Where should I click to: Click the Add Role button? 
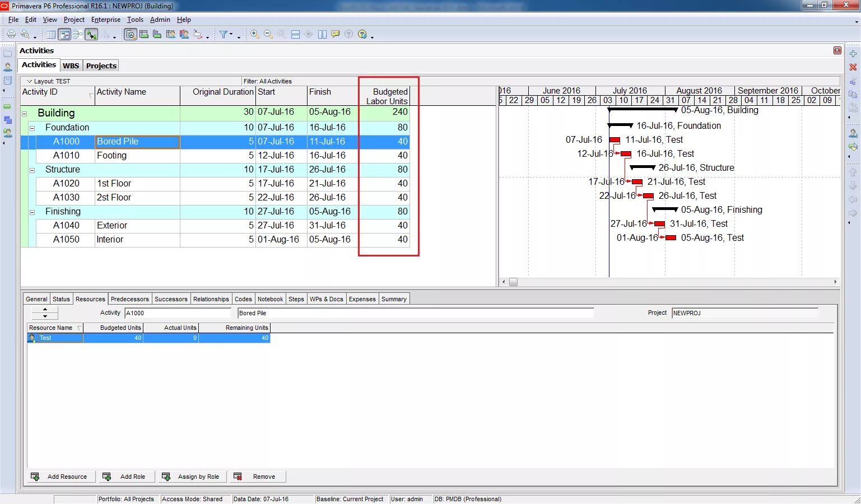tap(127, 477)
